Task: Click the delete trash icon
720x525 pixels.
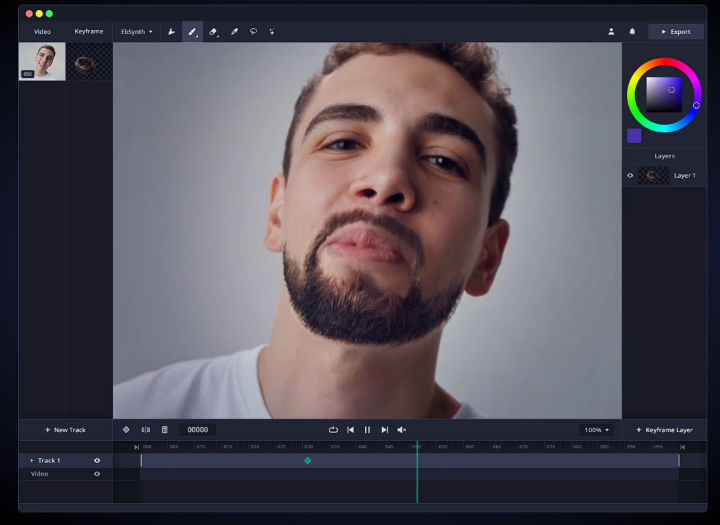Action: (x=165, y=430)
